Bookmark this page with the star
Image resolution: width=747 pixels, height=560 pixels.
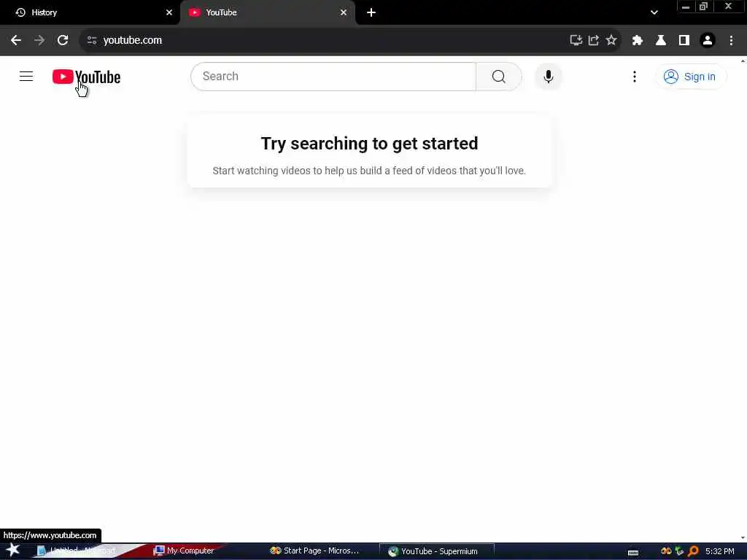611,40
